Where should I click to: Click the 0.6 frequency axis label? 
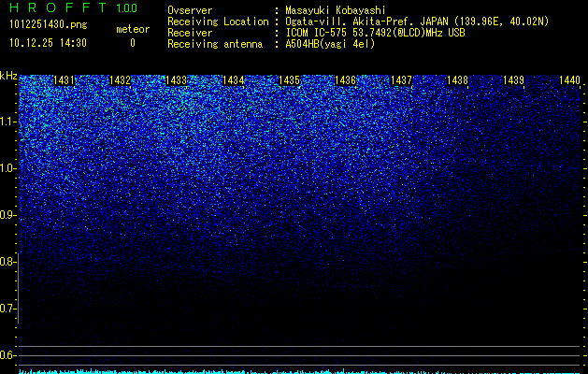tap(7, 355)
